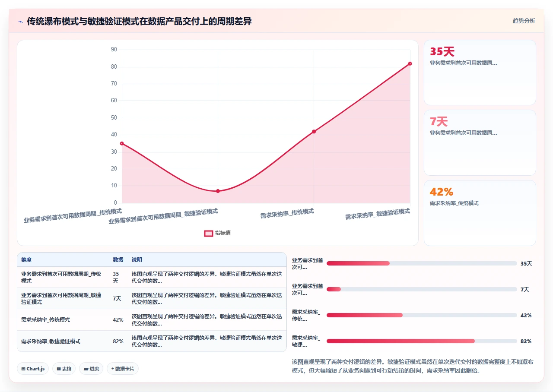Viewport: 553px width, 392px height.
Task: Click the progress bar showing 7天
Action: tap(422, 289)
